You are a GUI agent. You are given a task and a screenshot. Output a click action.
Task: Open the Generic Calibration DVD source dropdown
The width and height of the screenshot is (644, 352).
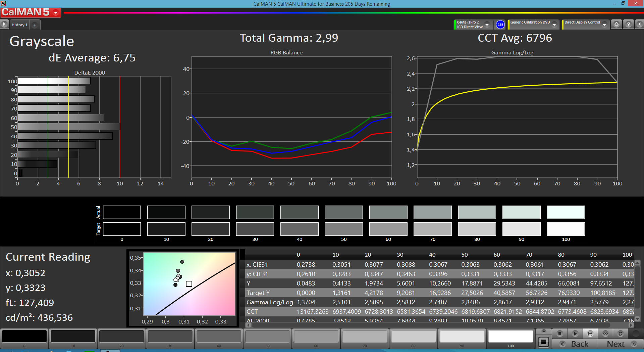pos(533,25)
